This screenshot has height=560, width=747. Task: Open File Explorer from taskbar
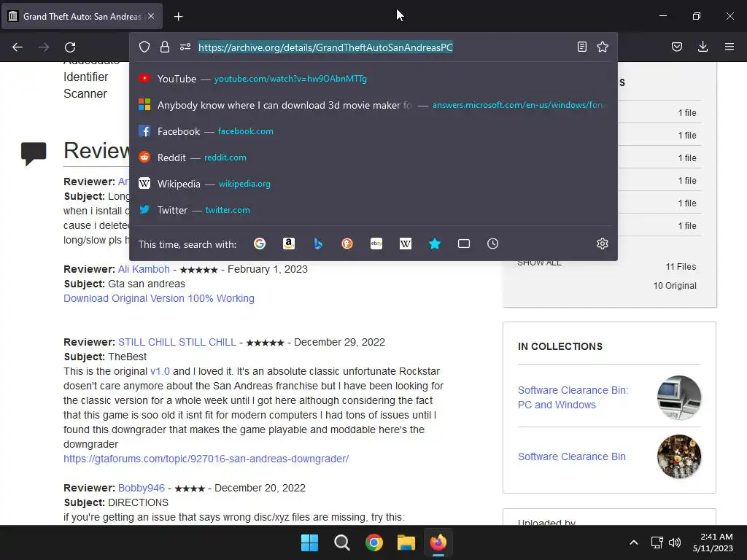[406, 542]
